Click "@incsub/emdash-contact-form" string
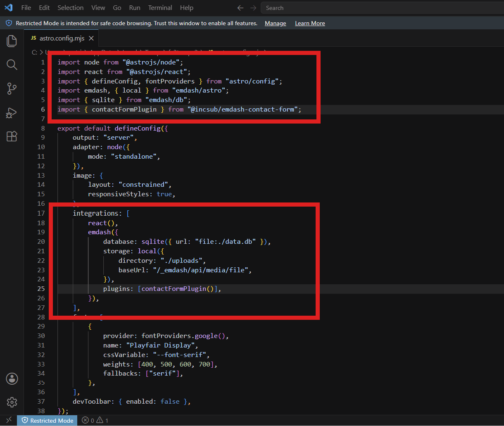The width and height of the screenshot is (504, 426). (x=242, y=109)
